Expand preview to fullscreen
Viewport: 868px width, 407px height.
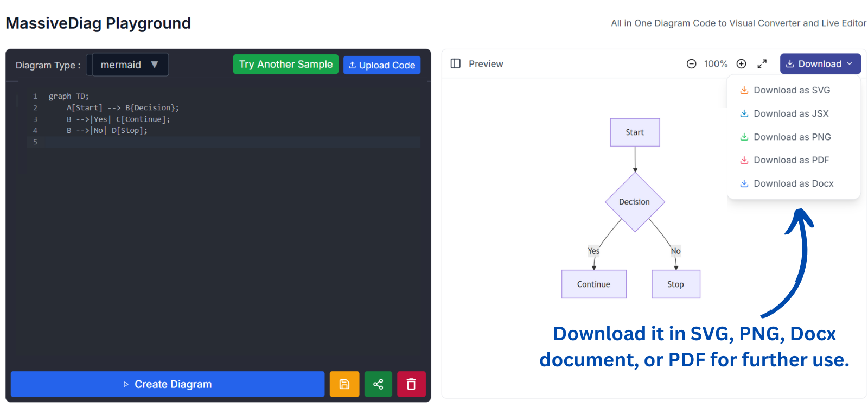pos(762,64)
